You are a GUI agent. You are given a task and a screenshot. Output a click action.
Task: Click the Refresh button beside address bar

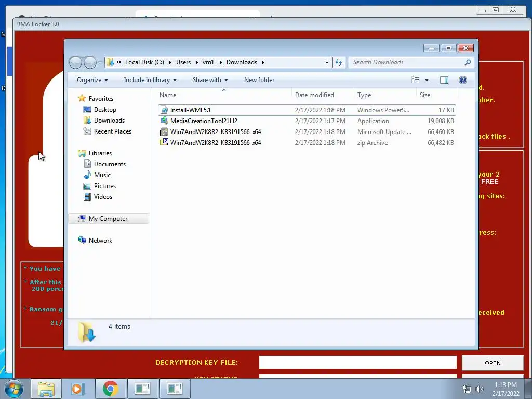tap(339, 62)
